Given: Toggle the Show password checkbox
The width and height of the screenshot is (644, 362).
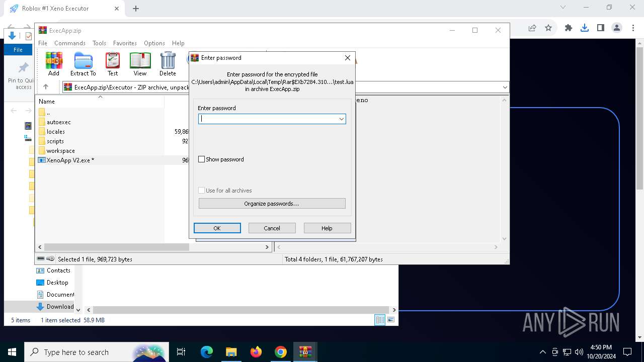Looking at the screenshot, I should 202,159.
